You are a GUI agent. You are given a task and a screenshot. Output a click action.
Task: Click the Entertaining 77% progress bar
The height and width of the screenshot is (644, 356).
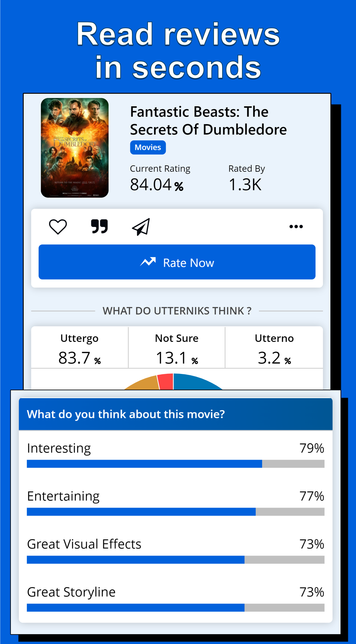point(175,511)
